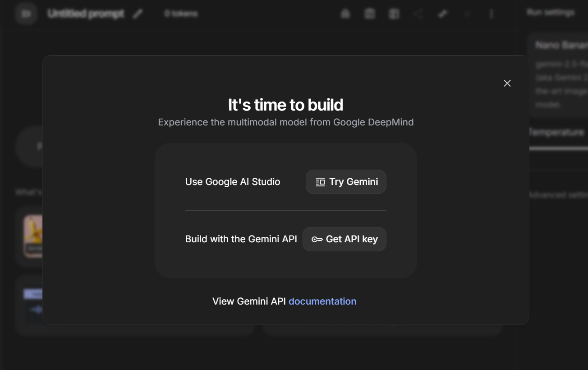Screen dimensions: 588x370
Task: Open the Gemini API documentation link
Action: (x=322, y=301)
